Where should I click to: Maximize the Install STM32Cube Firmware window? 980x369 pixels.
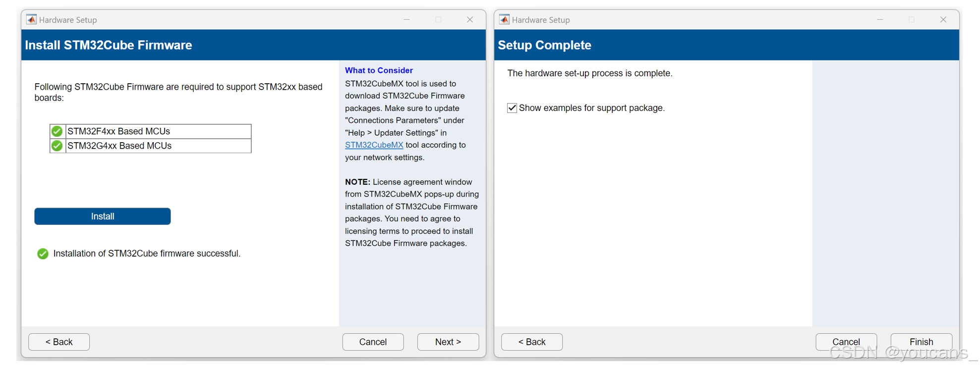click(x=438, y=20)
